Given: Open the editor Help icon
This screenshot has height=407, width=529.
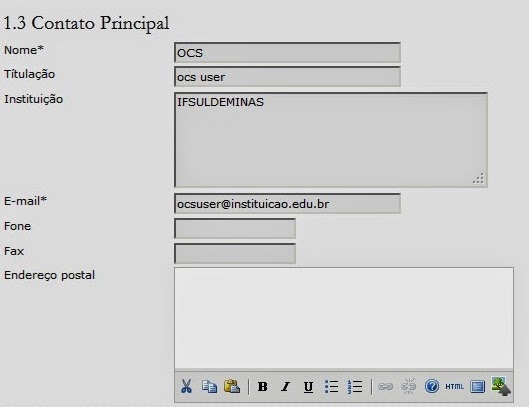Looking at the screenshot, I should point(431,386).
